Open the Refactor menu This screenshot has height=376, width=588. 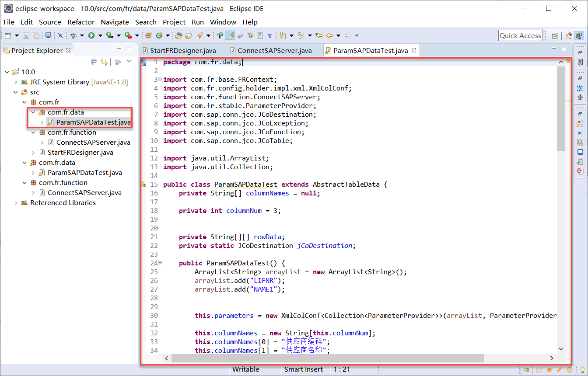pyautogui.click(x=80, y=22)
